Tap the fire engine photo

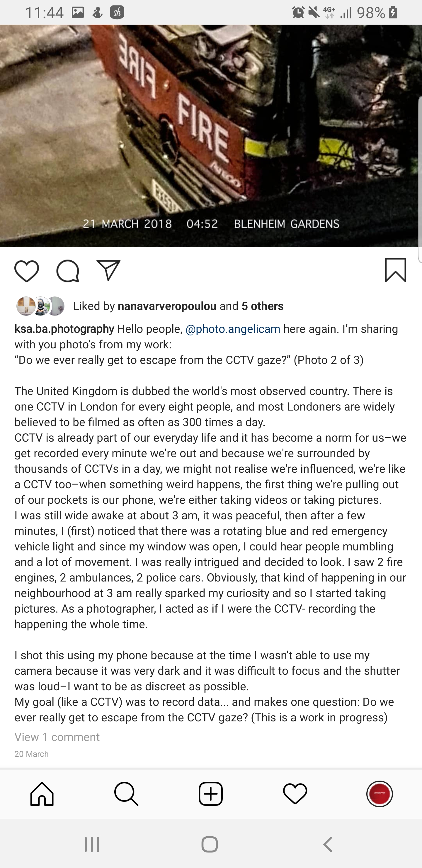211,135
